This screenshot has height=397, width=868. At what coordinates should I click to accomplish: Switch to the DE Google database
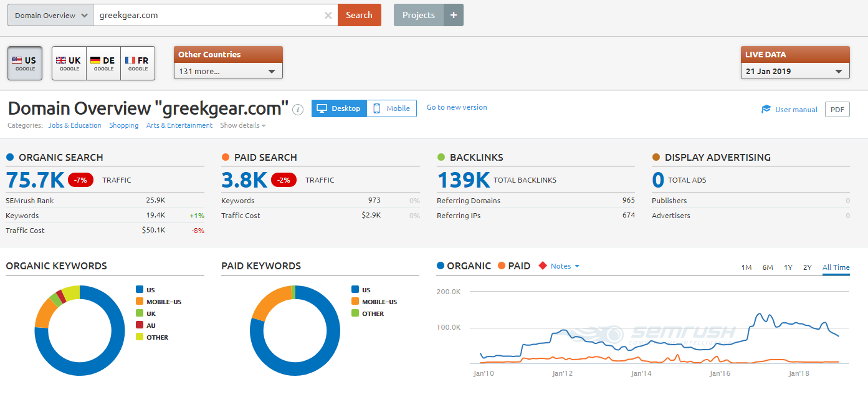coord(103,64)
